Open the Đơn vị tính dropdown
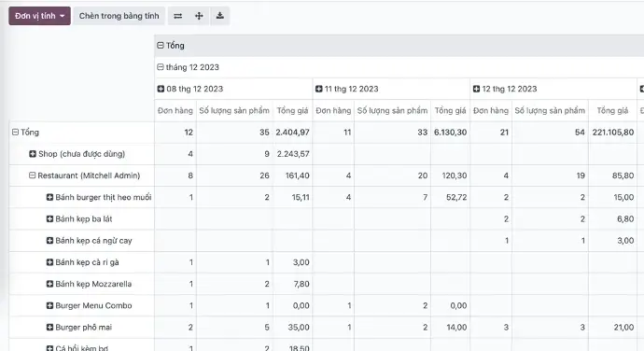 (39, 16)
